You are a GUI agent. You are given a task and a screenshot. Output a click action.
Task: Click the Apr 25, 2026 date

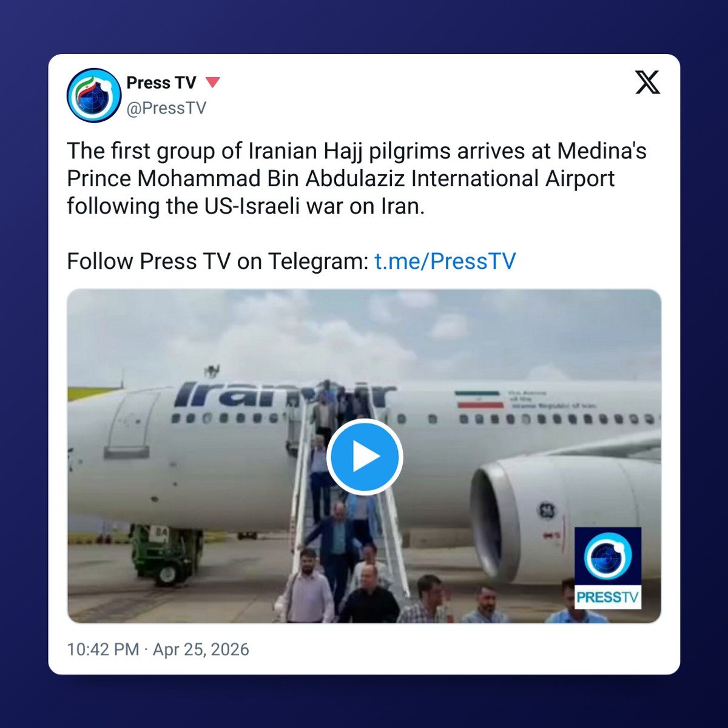[201, 649]
